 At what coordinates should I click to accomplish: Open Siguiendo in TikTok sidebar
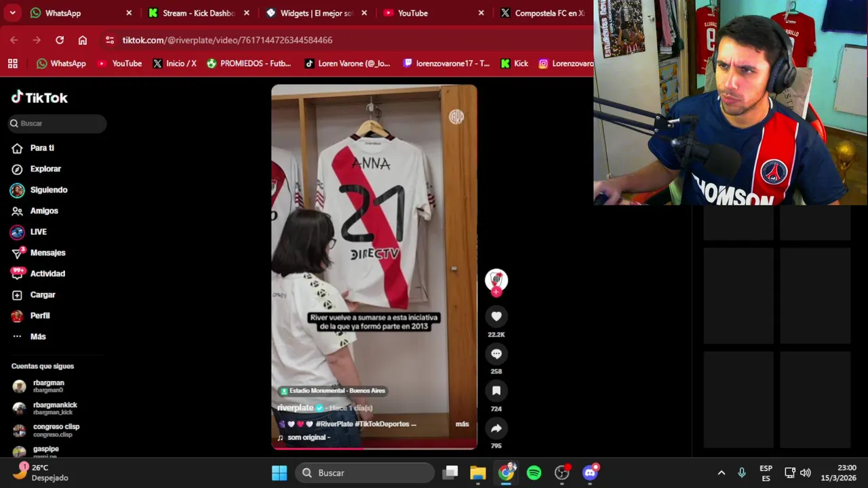click(x=49, y=190)
